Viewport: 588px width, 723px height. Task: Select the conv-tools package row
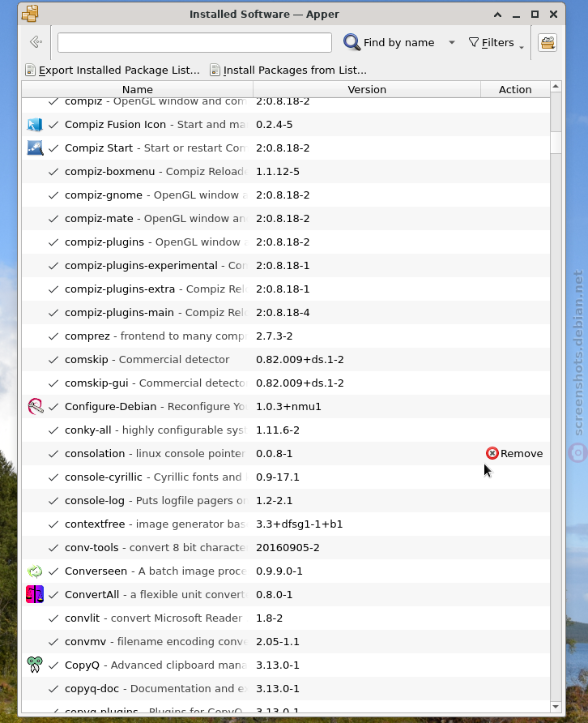pos(286,548)
